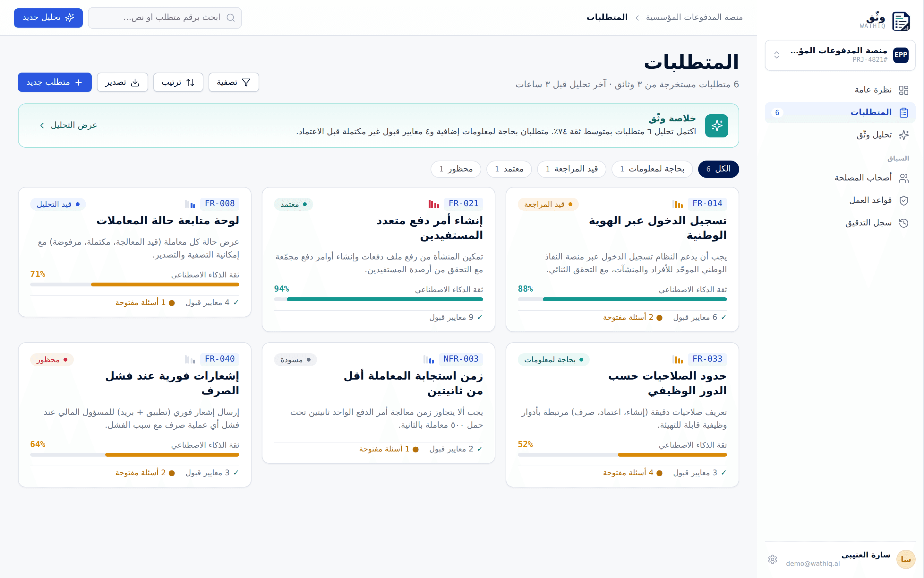Click قيد التحليل status badge on FR-008
This screenshot has width=924, height=578.
(58, 204)
